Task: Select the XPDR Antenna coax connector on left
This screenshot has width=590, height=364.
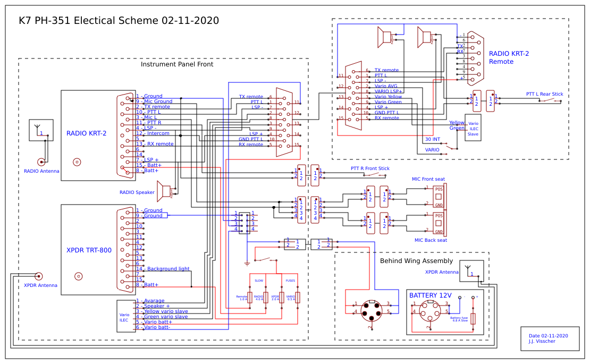Action: coord(39,276)
